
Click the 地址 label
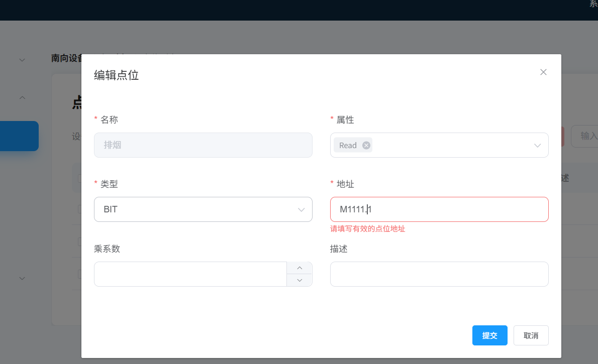[345, 184]
